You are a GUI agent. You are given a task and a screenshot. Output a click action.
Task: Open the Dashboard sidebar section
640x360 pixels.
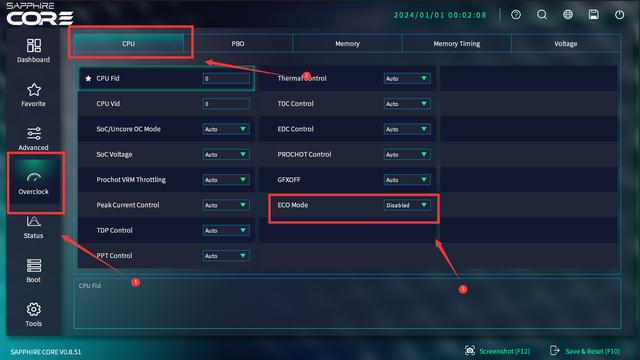tap(33, 51)
